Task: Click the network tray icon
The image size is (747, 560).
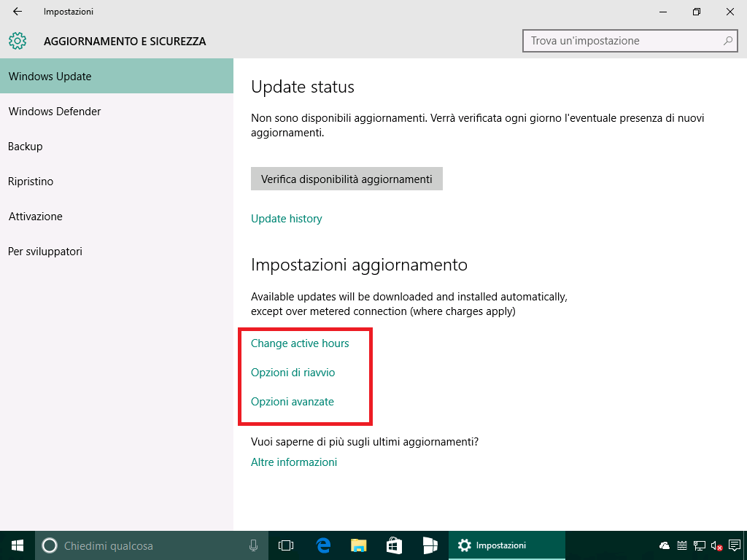Action: point(700,545)
